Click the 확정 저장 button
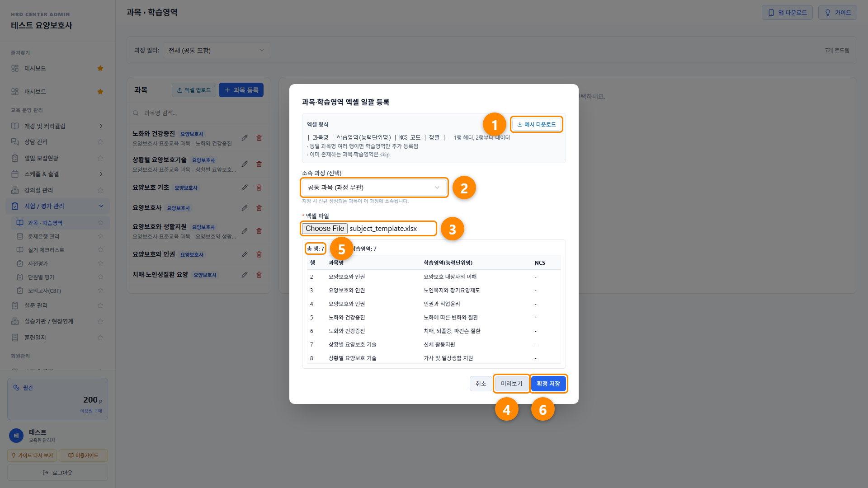The image size is (868, 488). [x=548, y=384]
